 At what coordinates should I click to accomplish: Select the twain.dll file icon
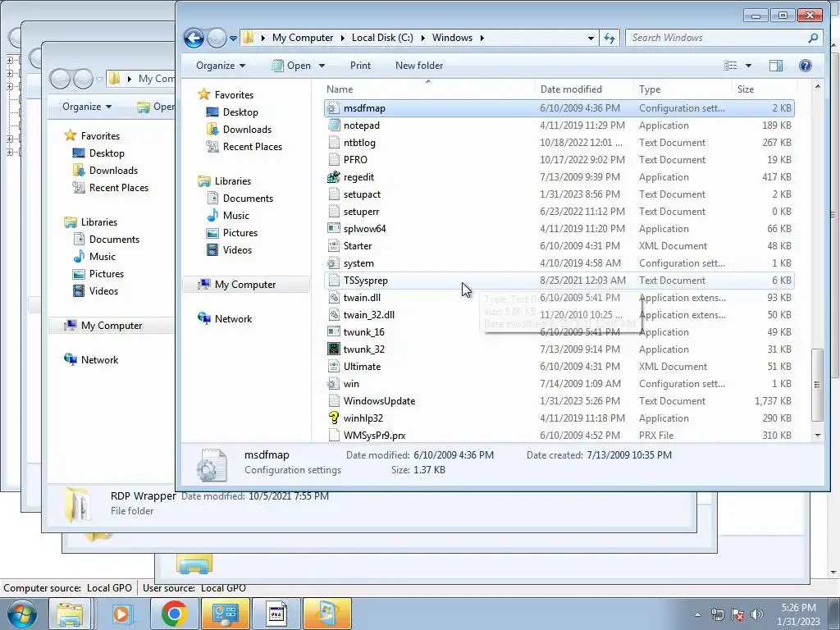coord(334,297)
